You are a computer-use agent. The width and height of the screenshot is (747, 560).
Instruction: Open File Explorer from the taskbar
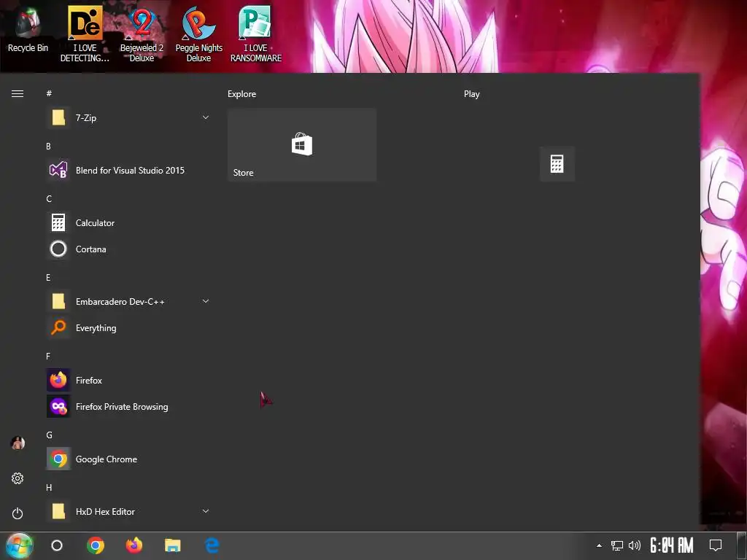point(172,545)
